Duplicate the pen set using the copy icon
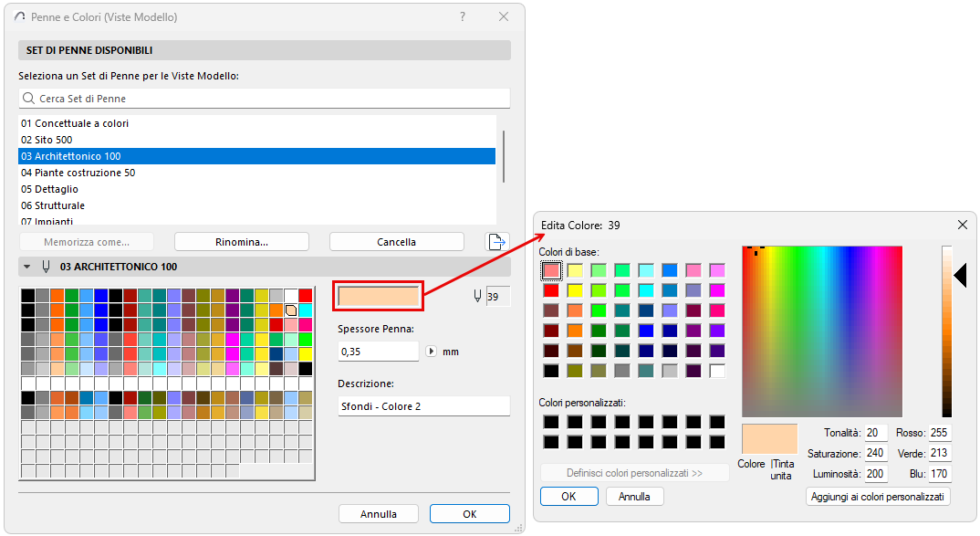The height and width of the screenshot is (536, 980). 496,241
